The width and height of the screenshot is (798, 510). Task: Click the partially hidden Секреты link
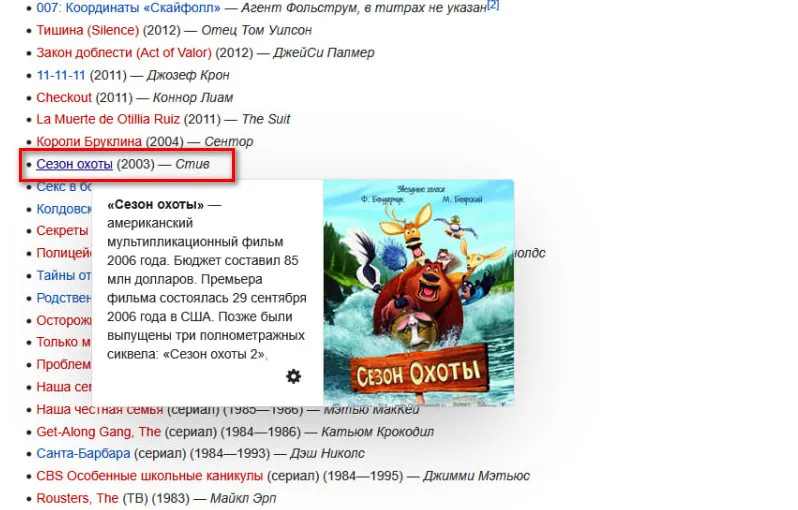tap(62, 231)
